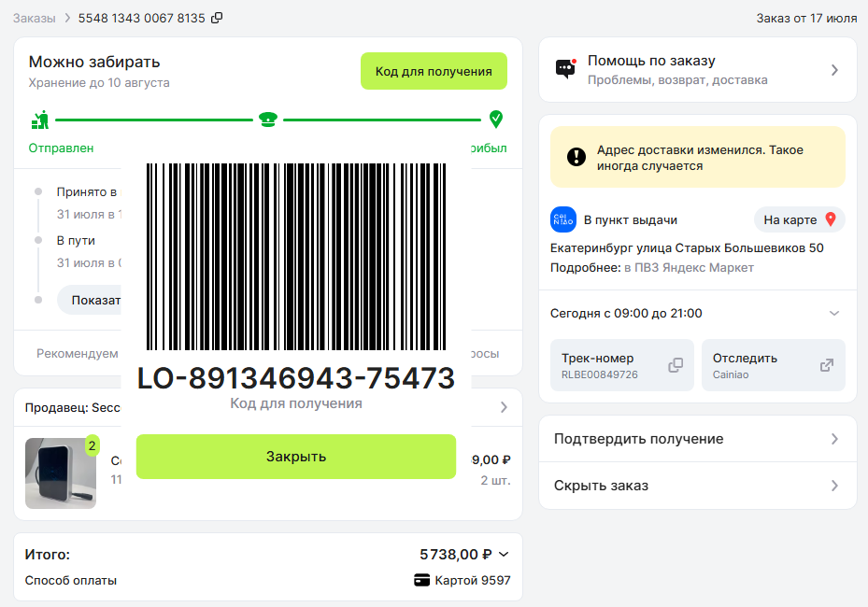Click the courier cap icon in the progress bar
This screenshot has height=607, width=868.
pos(268,119)
